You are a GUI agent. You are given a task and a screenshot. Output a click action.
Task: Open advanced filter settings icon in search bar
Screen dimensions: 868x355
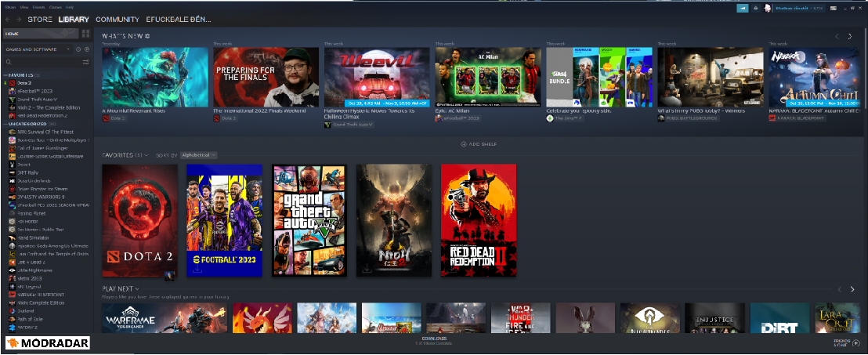86,62
